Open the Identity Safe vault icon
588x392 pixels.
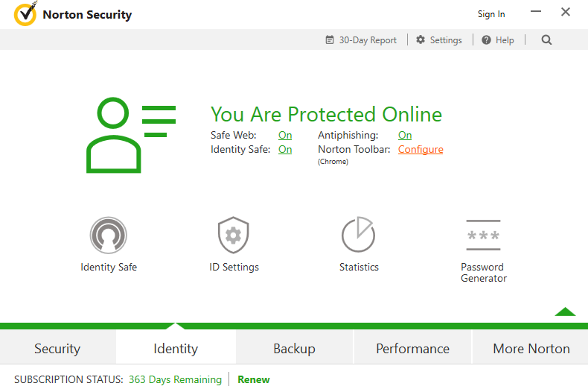pyautogui.click(x=109, y=235)
